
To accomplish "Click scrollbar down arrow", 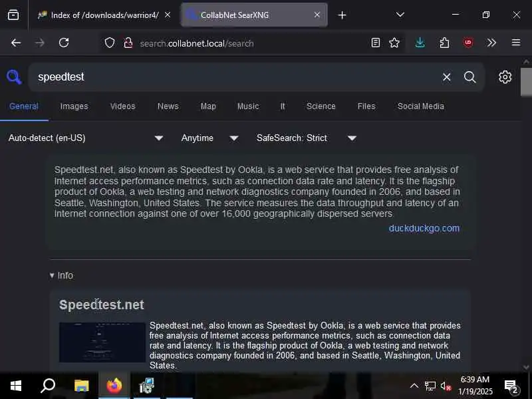I will [x=526, y=367].
